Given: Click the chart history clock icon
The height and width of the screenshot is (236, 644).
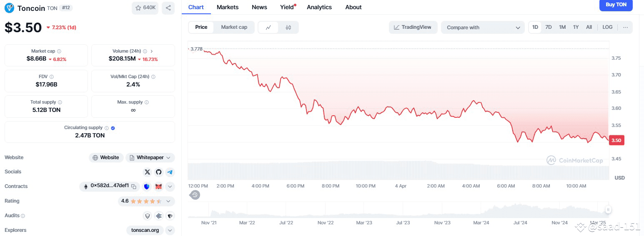Looking at the screenshot, I should (195, 195).
